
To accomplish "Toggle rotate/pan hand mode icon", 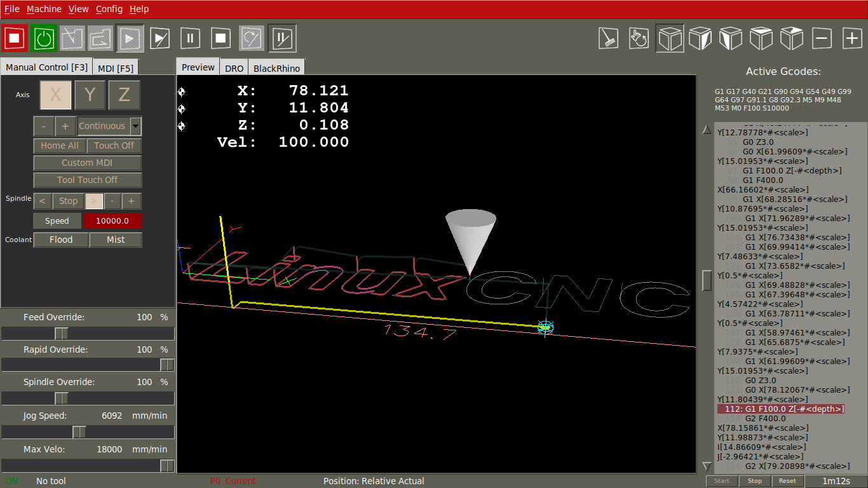I will tap(639, 39).
